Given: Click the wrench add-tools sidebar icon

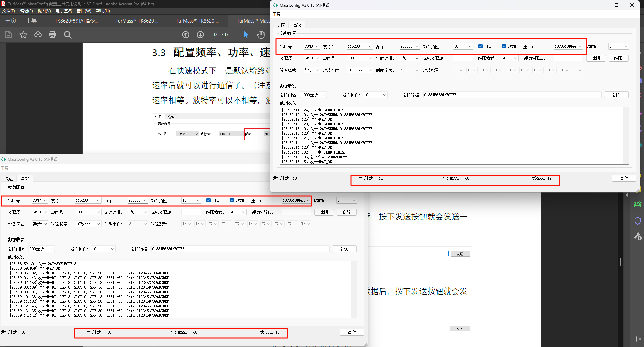Looking at the screenshot, I should point(637,236).
